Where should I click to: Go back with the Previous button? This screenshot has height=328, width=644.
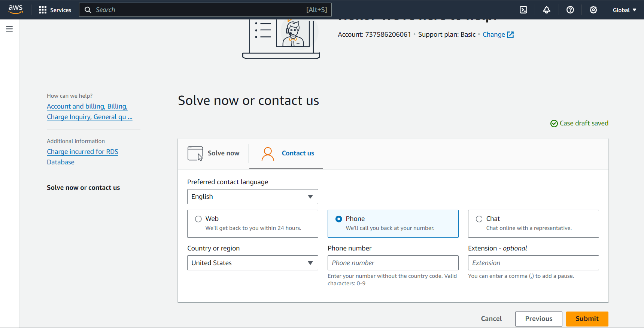[x=539, y=319]
